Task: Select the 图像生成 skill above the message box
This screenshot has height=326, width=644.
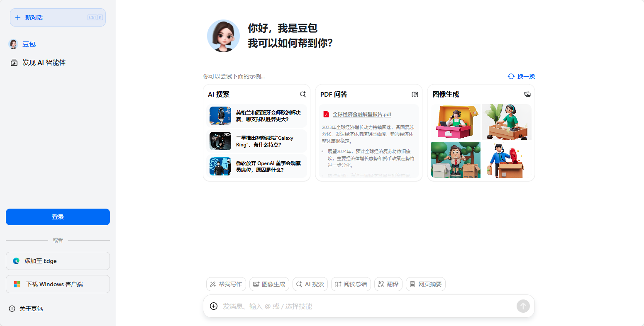Action: [x=269, y=284]
